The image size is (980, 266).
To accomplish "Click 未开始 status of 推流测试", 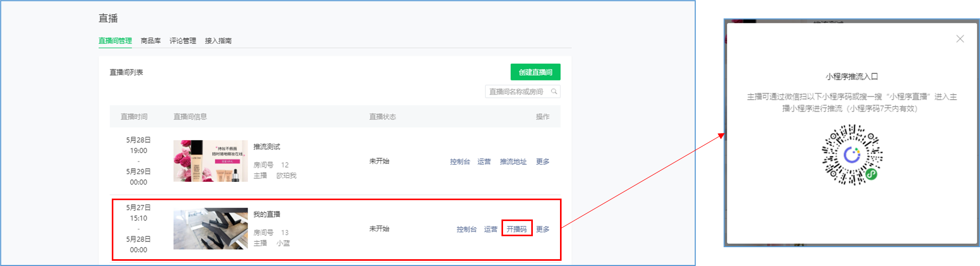I will (x=379, y=161).
